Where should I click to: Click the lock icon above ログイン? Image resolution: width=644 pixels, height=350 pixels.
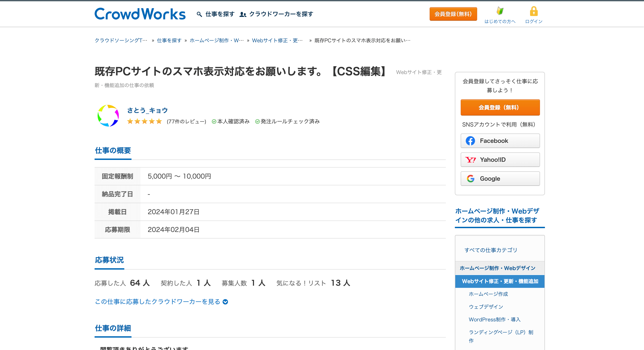[x=533, y=11]
